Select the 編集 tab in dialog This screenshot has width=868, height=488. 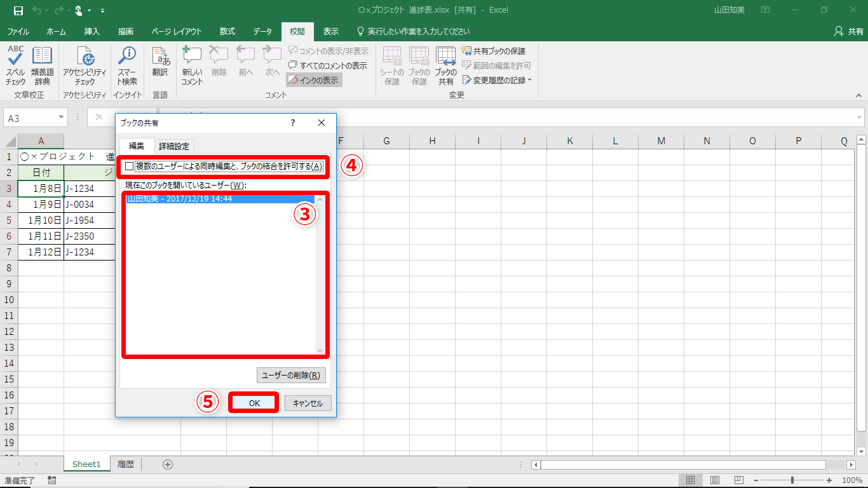point(137,146)
